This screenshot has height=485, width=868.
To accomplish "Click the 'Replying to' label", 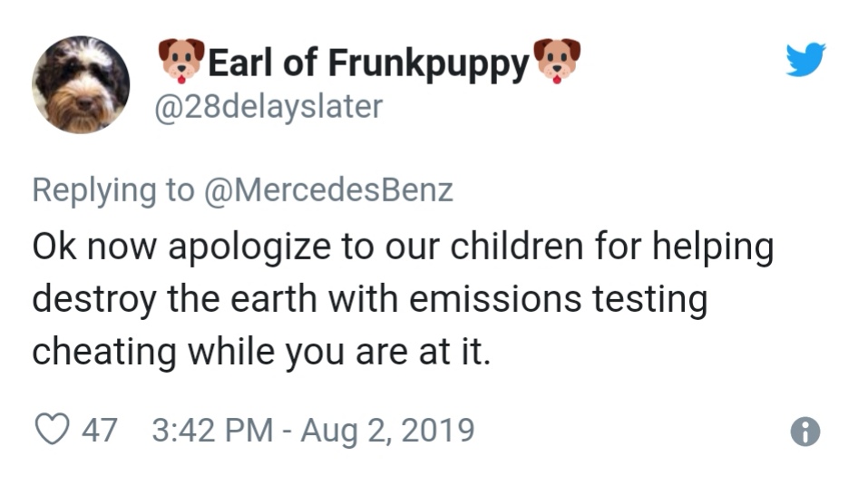I will click(113, 190).
